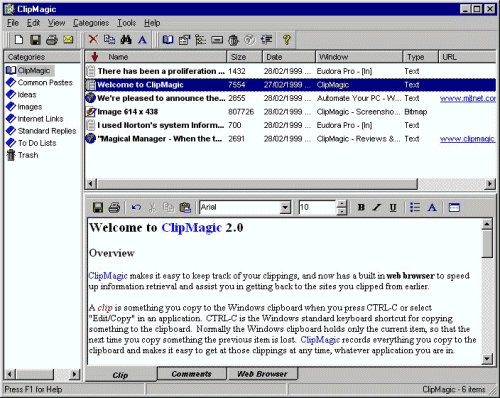Toggle italic formatting in editor

pyautogui.click(x=377, y=207)
